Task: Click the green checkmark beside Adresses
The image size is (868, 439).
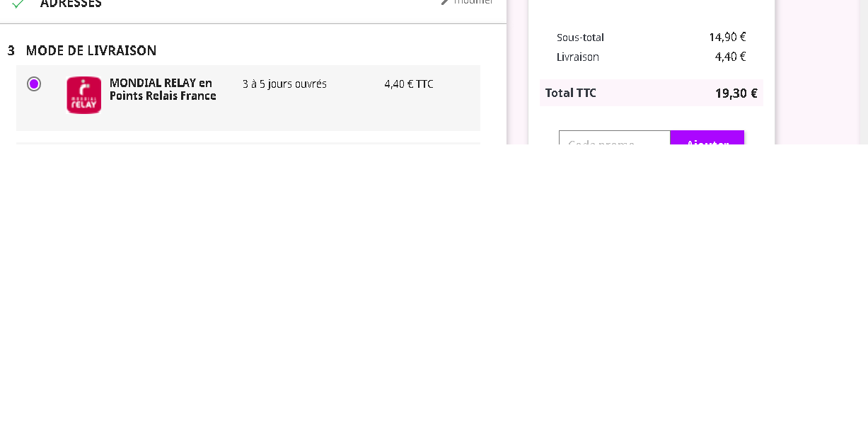Action: [18, 4]
